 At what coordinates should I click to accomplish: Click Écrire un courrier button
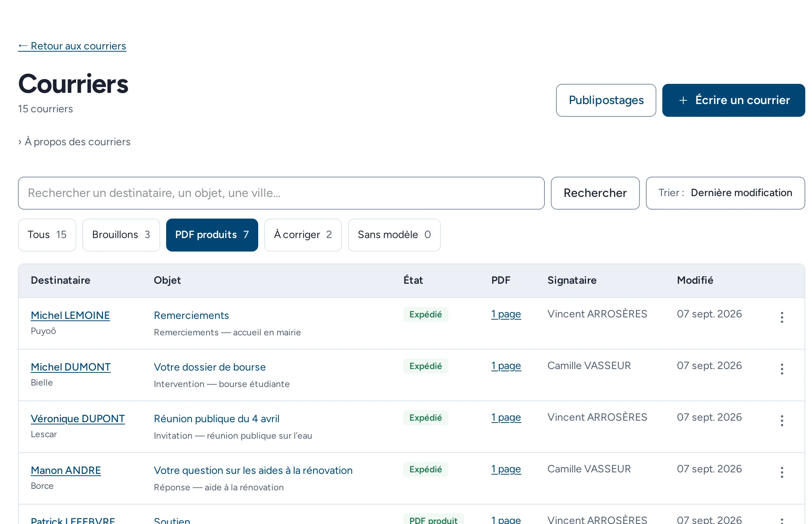tap(734, 100)
